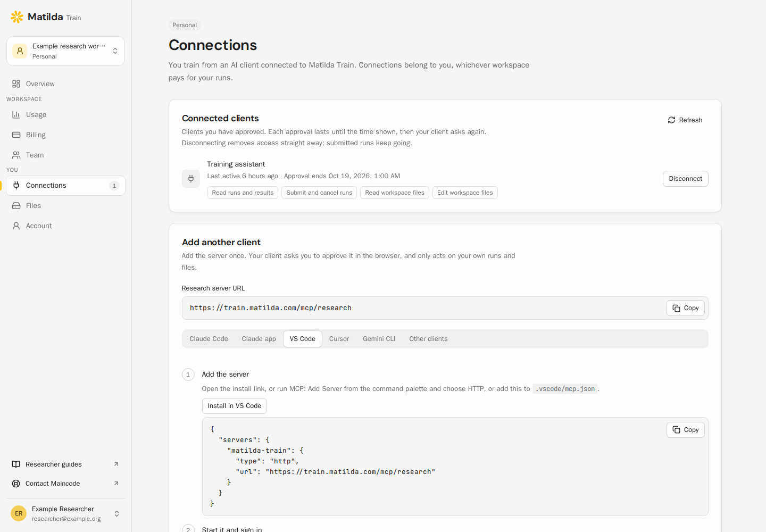Click the ER user avatar
This screenshot has width=766, height=532.
19,513
